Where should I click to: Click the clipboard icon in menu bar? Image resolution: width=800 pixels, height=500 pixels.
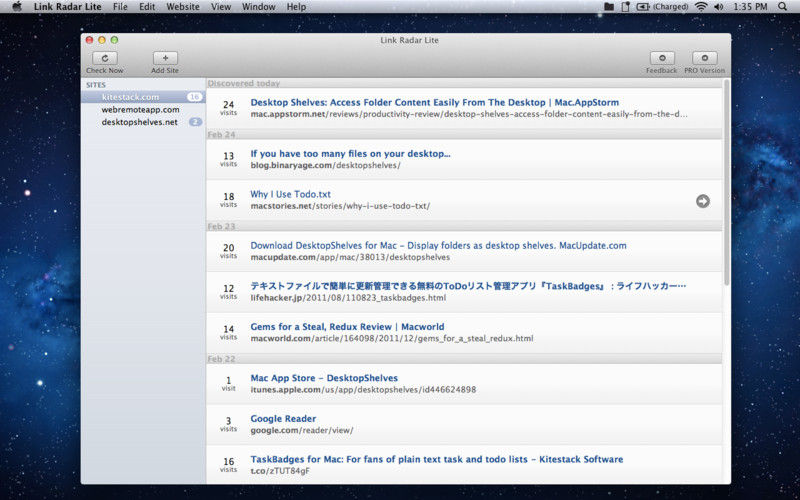626,7
